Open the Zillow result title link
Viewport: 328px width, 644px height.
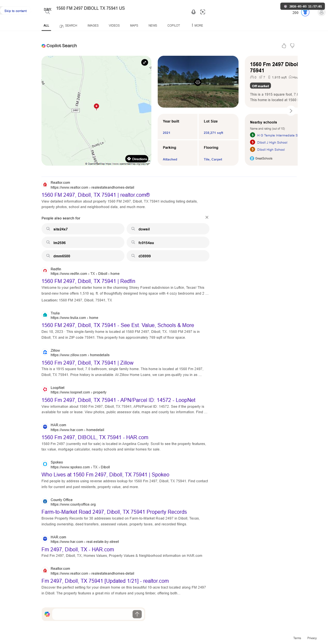(x=88, y=363)
